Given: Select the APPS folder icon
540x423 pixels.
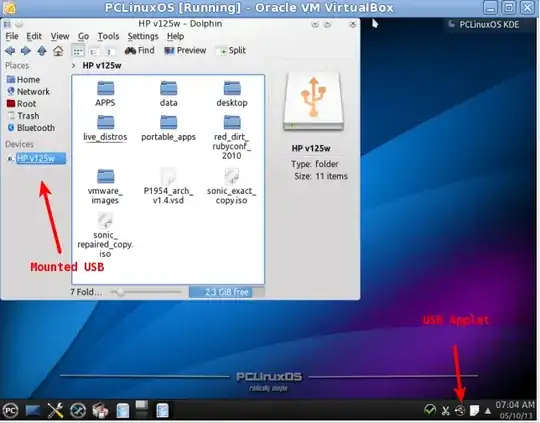Looking at the screenshot, I should pyautogui.click(x=105, y=88).
